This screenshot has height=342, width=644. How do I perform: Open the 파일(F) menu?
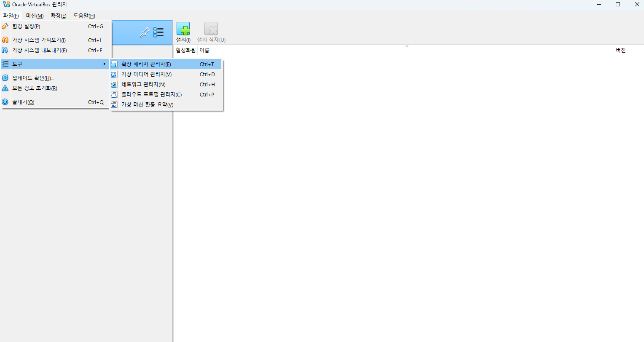[x=11, y=16]
